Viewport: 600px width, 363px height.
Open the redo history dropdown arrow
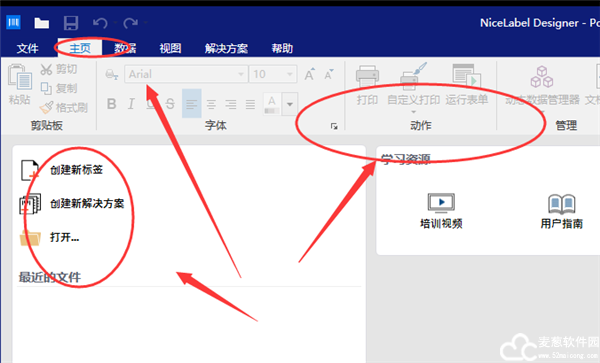pyautogui.click(x=145, y=23)
